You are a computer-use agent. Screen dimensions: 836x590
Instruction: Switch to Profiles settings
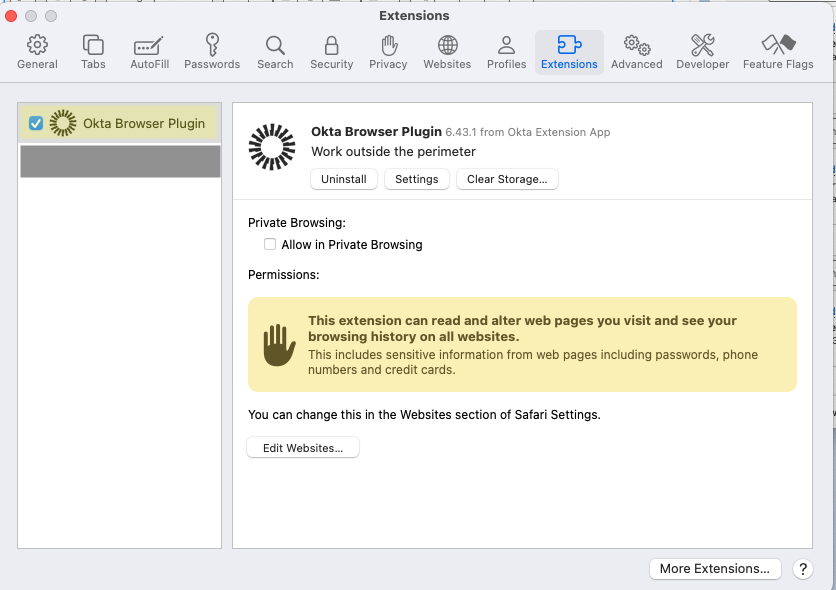click(507, 52)
